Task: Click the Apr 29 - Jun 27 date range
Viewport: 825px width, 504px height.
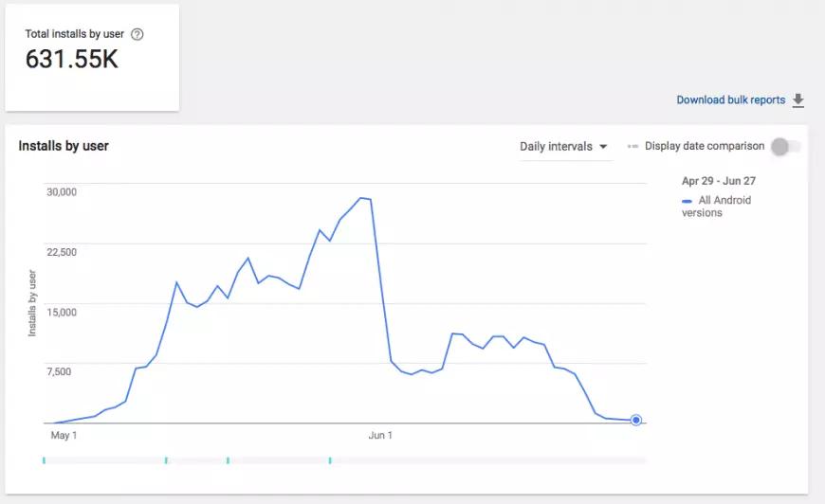Action: coord(719,180)
